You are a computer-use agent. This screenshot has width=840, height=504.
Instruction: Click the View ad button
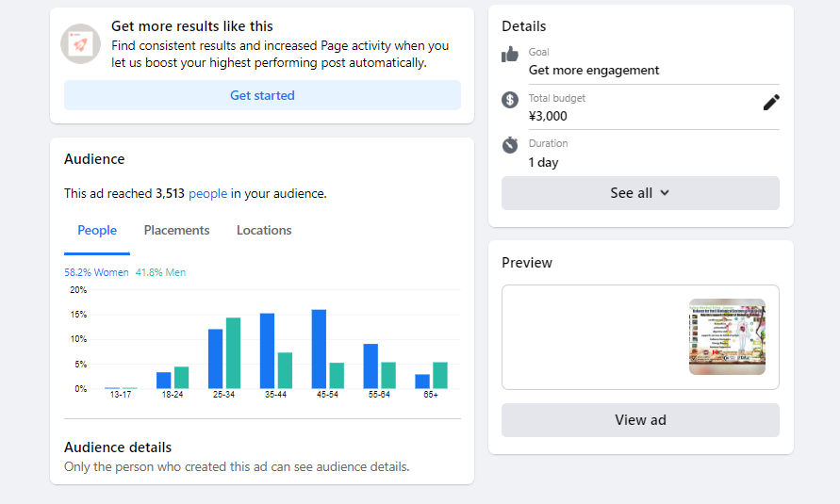640,420
